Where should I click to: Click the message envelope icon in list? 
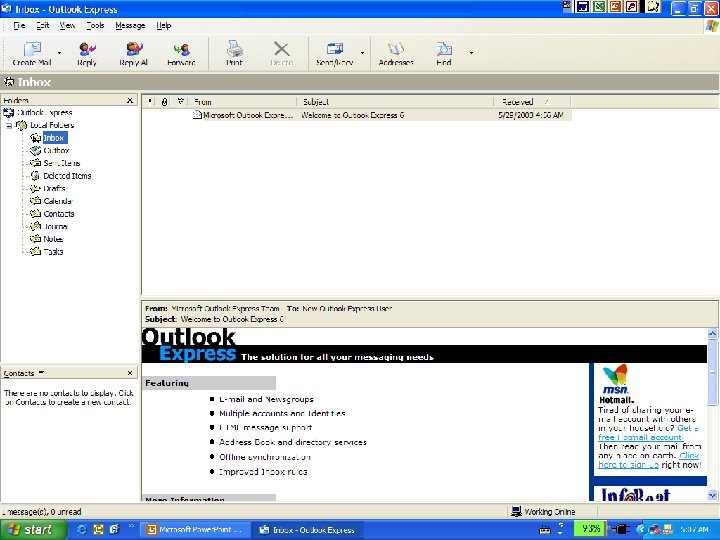coord(197,115)
